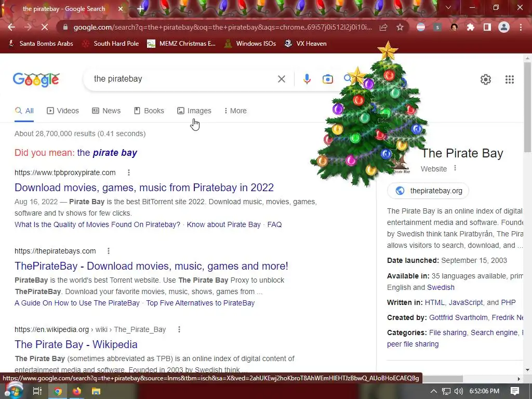Open Task View on taskbar
This screenshot has width=532, height=399.
click(x=37, y=391)
